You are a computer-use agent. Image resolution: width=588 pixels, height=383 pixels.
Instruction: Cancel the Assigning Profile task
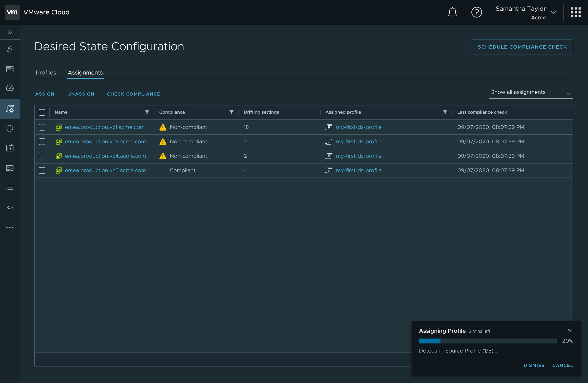tap(562, 365)
